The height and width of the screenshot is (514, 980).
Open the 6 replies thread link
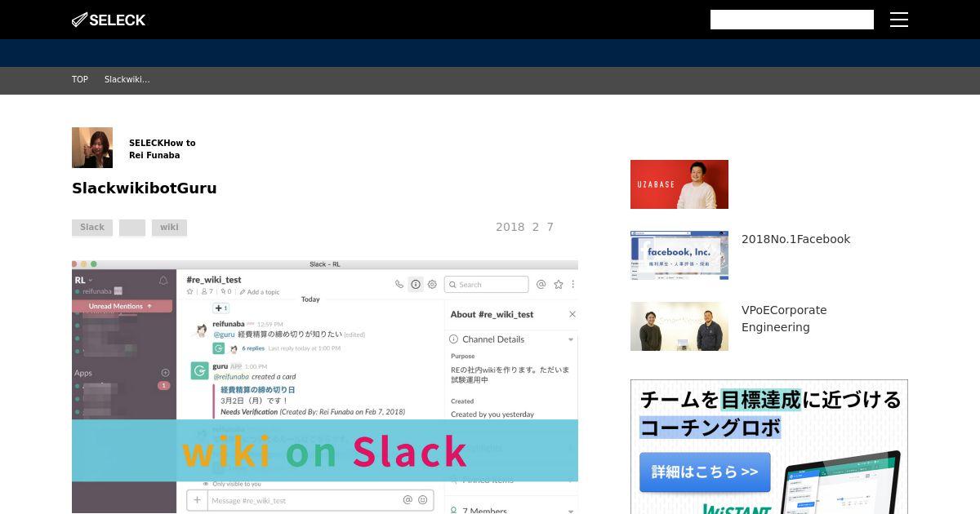tap(253, 348)
